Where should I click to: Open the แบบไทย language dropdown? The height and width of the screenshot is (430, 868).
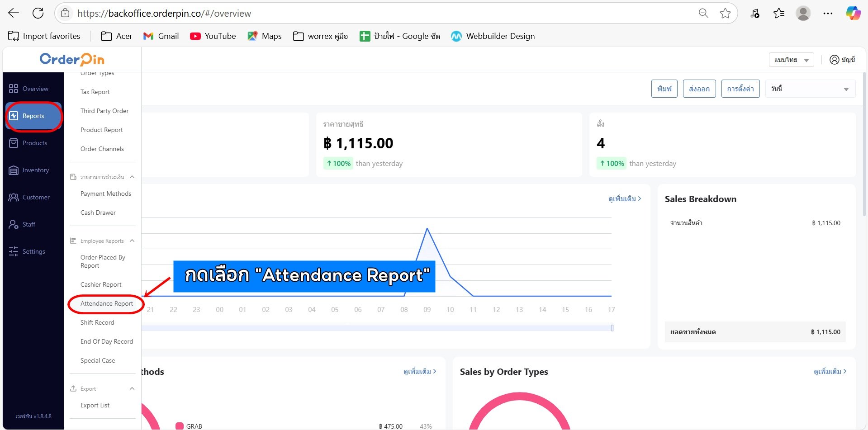[x=791, y=60]
